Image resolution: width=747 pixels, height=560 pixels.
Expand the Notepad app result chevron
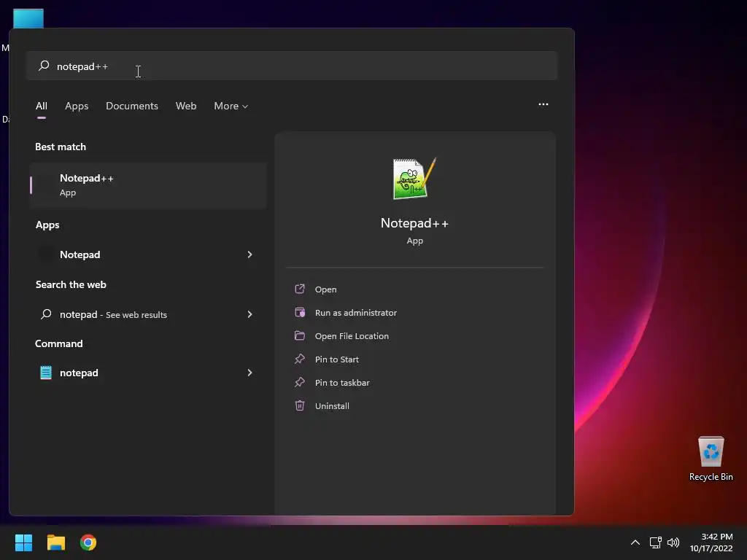click(249, 254)
